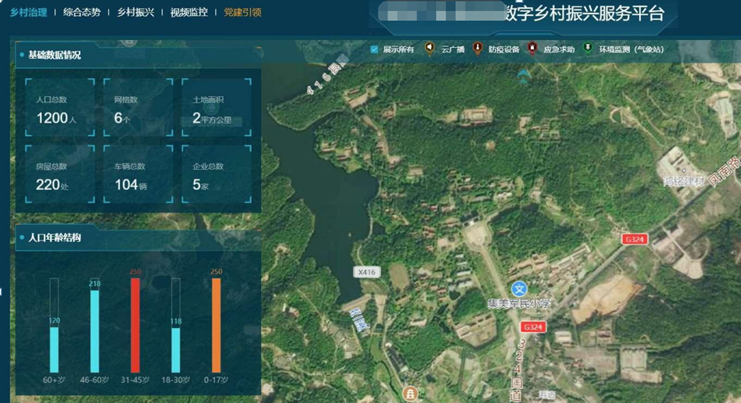Open the 网格数 6个 card
This screenshot has height=403, width=741.
138,108
